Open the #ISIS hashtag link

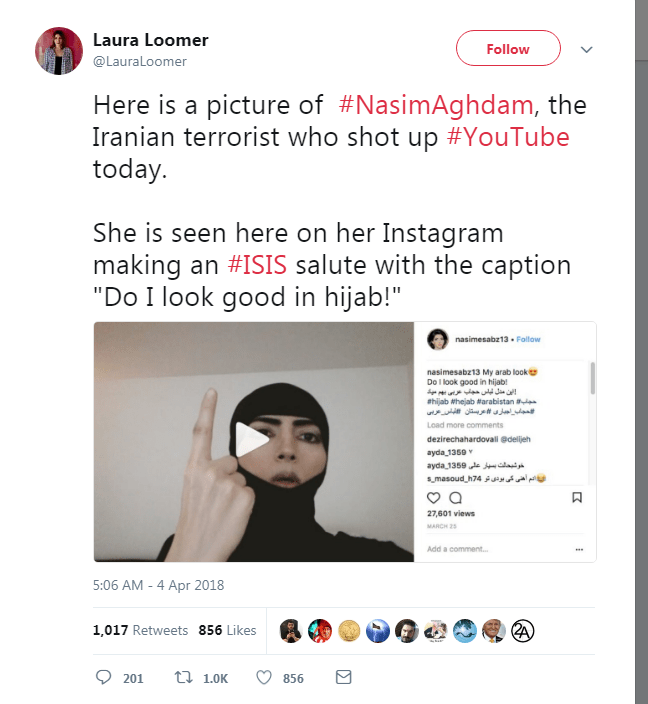pyautogui.click(x=257, y=265)
